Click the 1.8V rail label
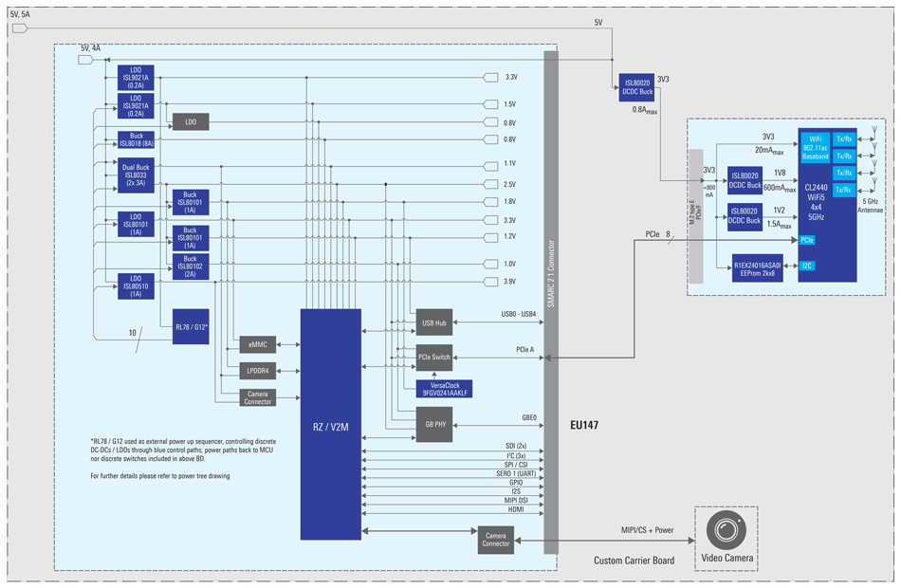Viewport: 901px width, 588px height. pyautogui.click(x=509, y=202)
